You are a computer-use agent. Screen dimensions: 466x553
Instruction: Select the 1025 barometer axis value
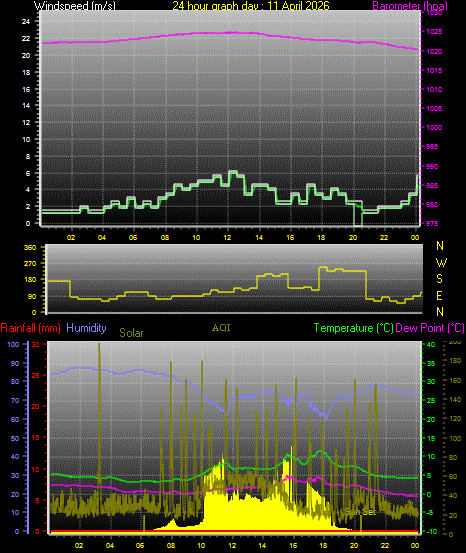(434, 32)
